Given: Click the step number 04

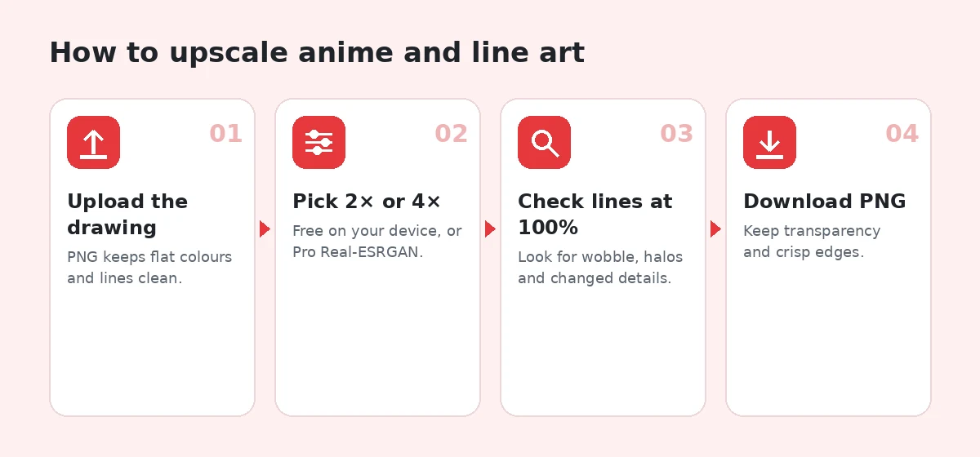Looking at the screenshot, I should tap(902, 134).
